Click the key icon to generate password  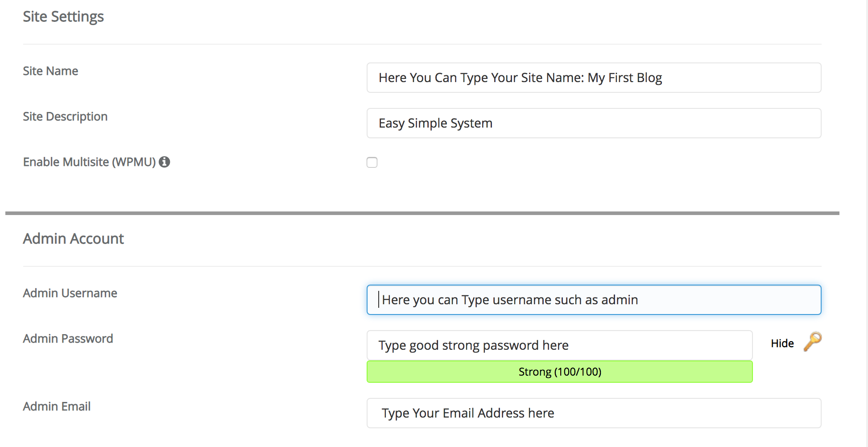click(x=812, y=342)
